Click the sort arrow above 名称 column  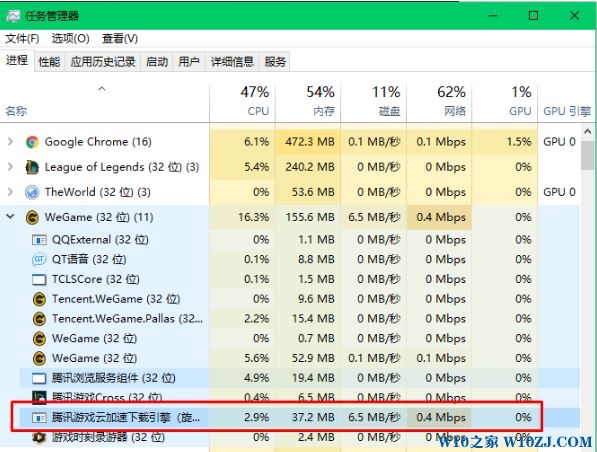pos(102,89)
